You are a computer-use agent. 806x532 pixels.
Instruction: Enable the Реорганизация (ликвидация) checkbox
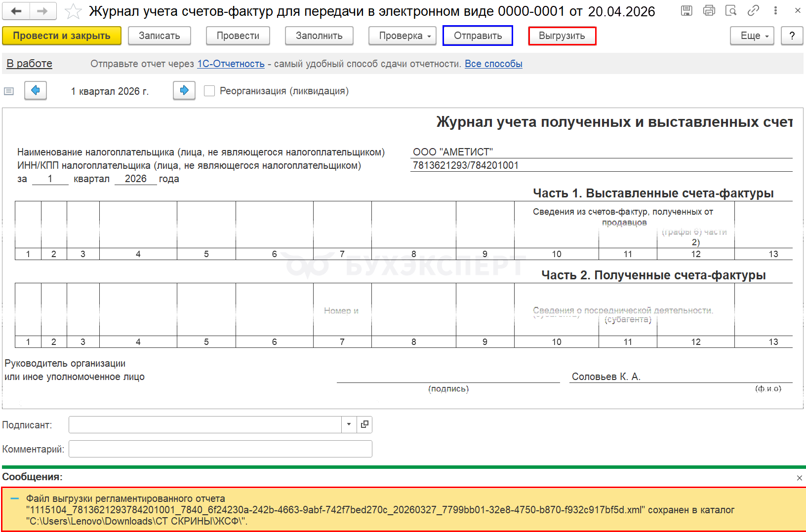[x=209, y=91]
